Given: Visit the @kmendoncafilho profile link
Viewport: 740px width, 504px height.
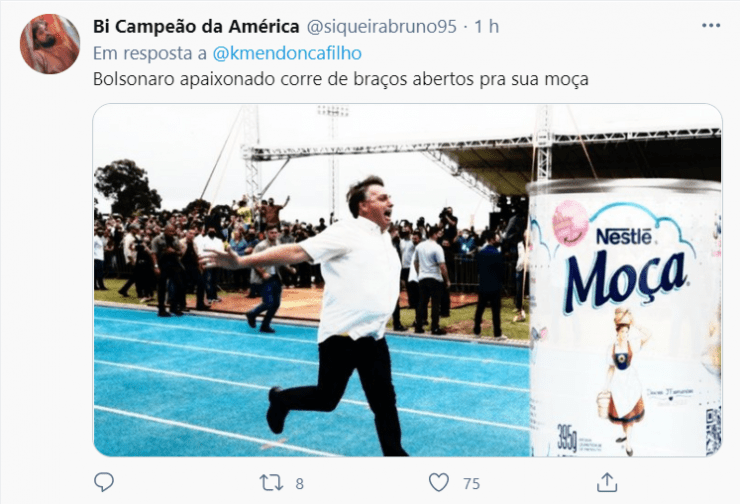Looking at the screenshot, I should tap(287, 53).
